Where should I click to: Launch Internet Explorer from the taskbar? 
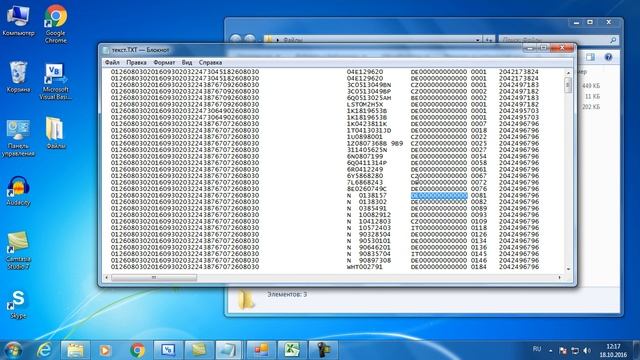coord(44,350)
